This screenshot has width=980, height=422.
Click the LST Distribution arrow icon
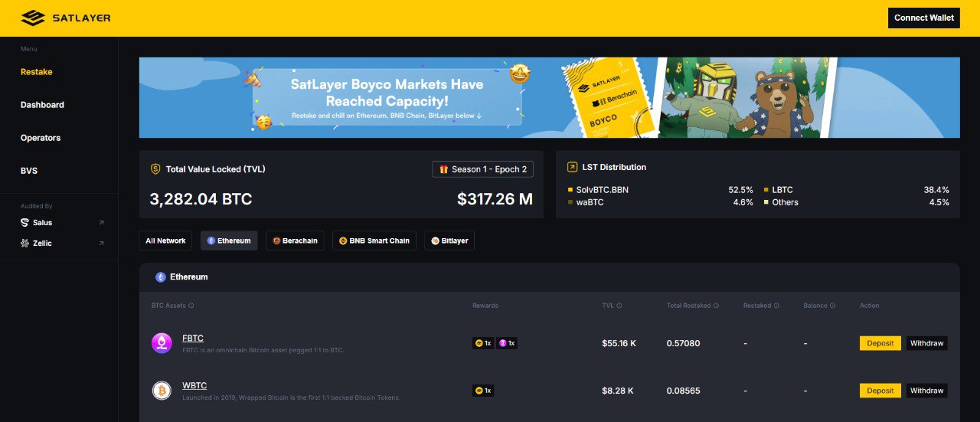(x=572, y=167)
